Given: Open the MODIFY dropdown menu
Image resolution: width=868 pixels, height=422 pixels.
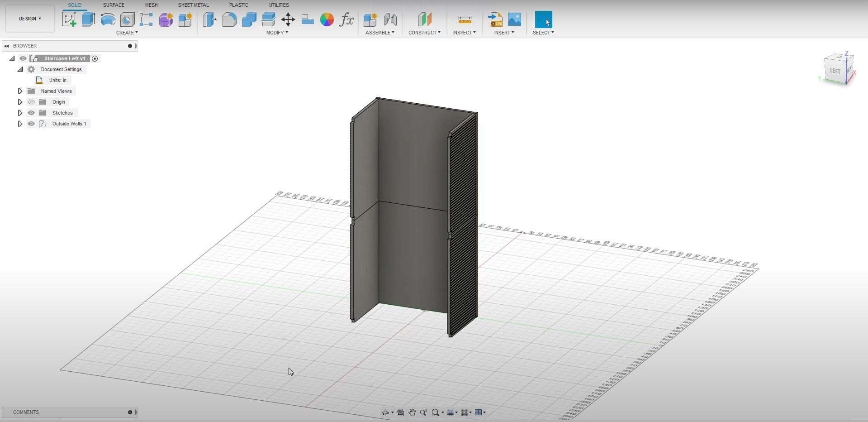Looking at the screenshot, I should click(x=277, y=33).
